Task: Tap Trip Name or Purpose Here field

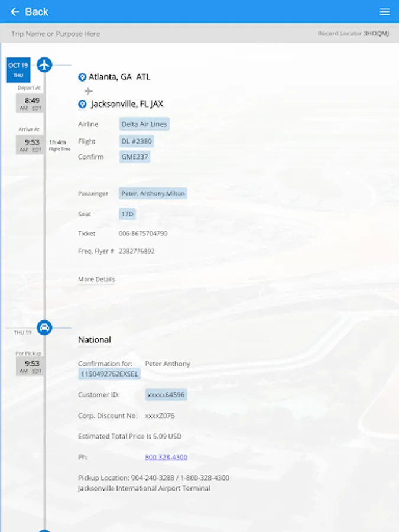Action: 56,34
